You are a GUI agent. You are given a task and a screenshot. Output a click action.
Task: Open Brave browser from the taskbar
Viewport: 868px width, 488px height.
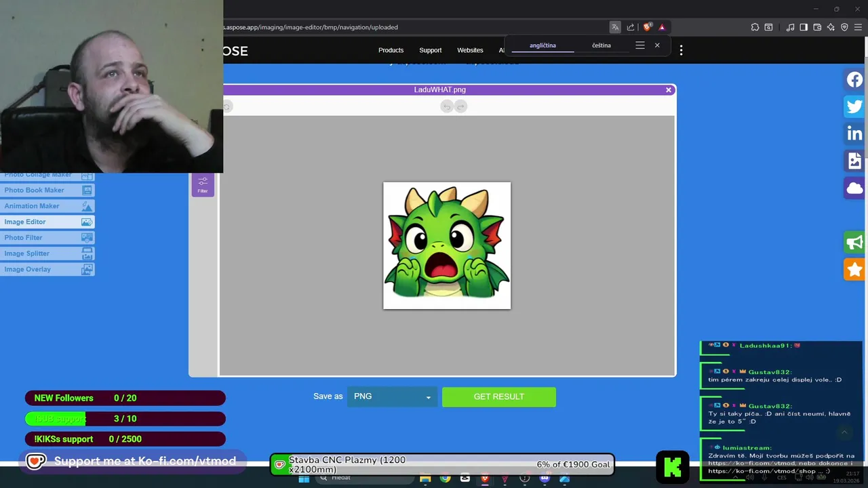click(x=485, y=479)
